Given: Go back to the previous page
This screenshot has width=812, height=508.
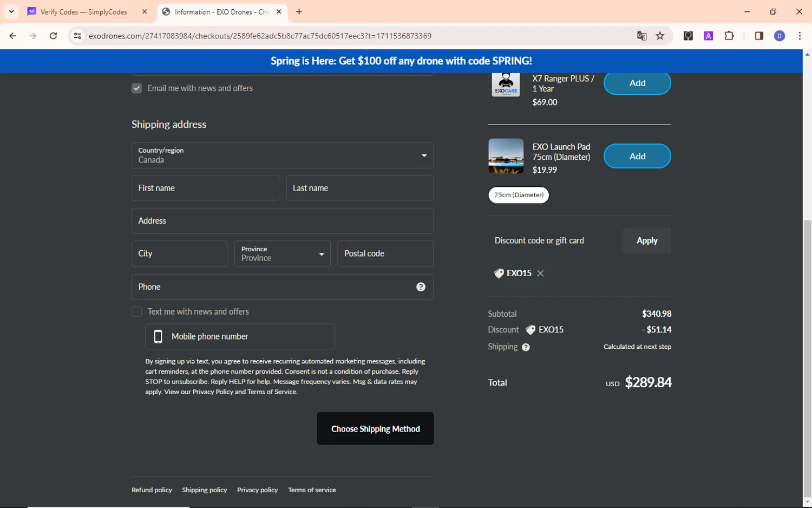Looking at the screenshot, I should coord(13,36).
